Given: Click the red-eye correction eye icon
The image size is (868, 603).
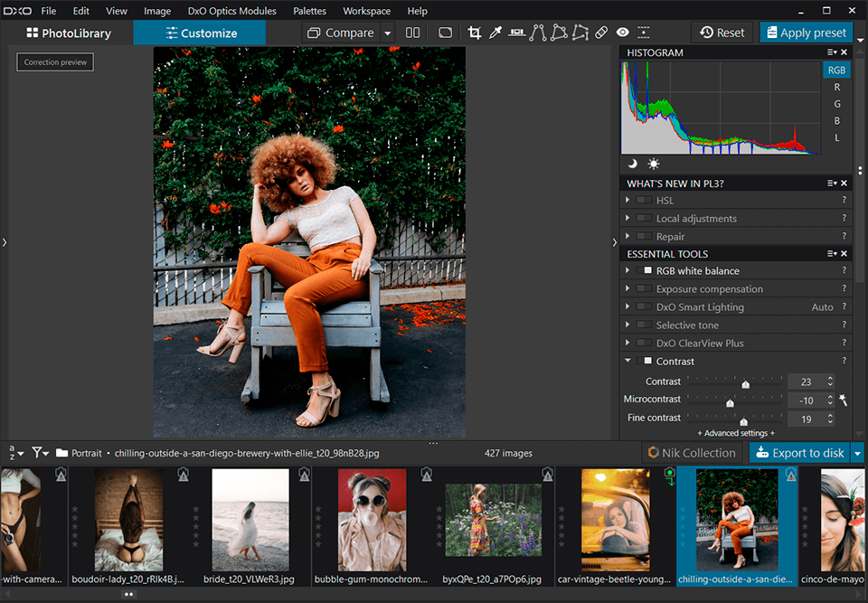Looking at the screenshot, I should click(622, 32).
